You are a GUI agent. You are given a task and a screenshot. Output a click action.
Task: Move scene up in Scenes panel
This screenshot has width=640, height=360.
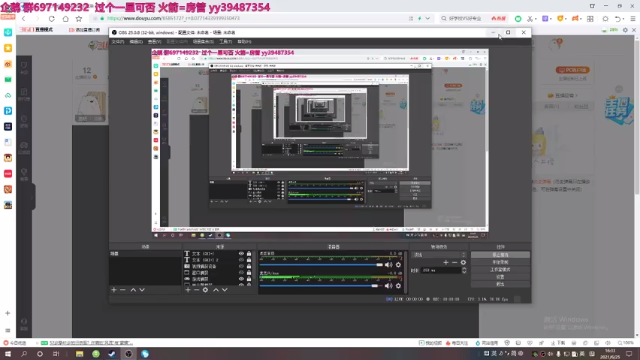point(133,290)
